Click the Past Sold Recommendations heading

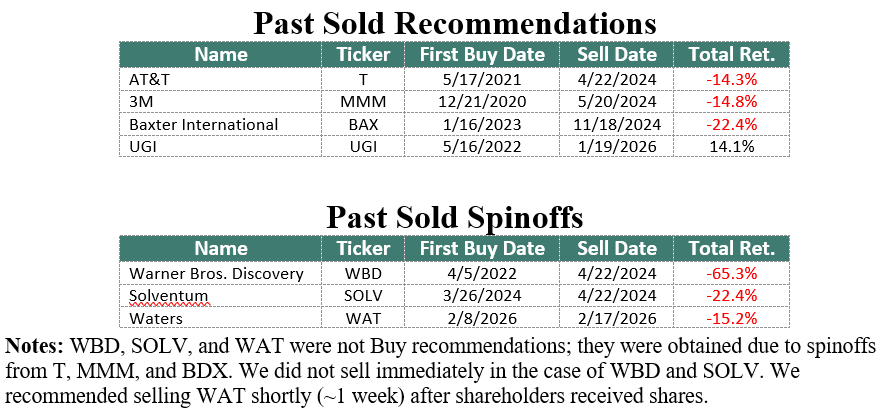(454, 22)
